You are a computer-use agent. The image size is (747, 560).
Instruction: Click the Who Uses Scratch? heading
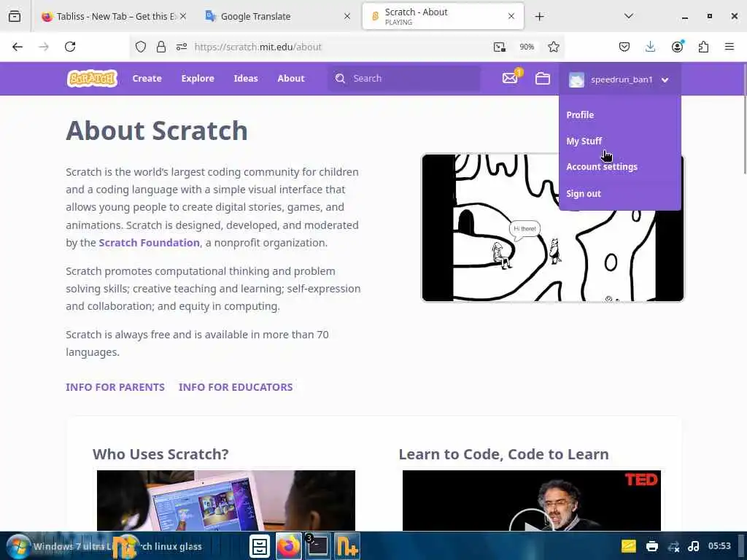[160, 454]
